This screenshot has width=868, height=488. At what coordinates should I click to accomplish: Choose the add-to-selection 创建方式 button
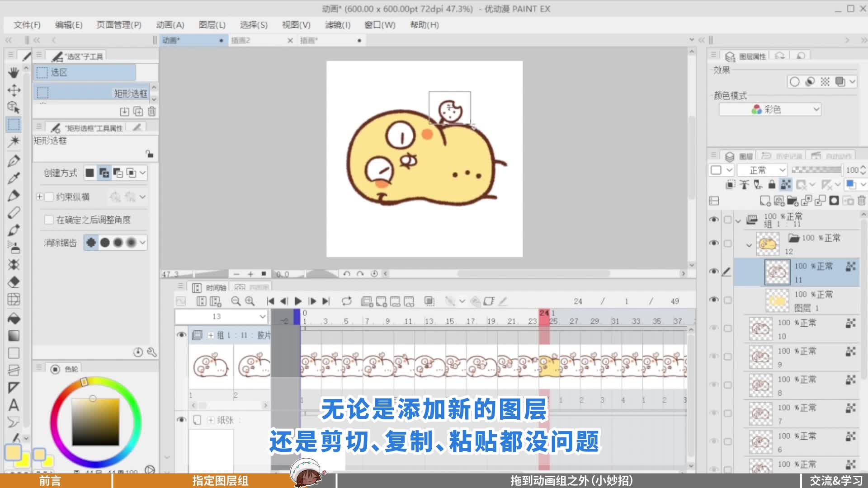pyautogui.click(x=104, y=173)
